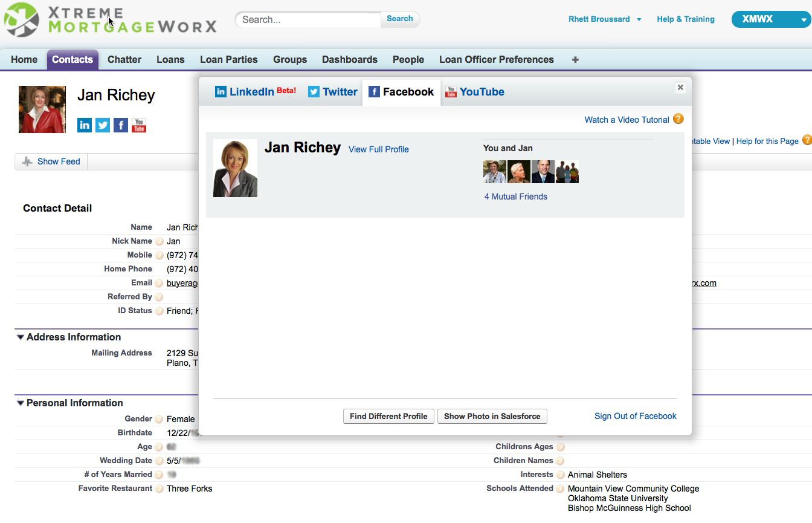Open the Chatter tab
Viewport: 812px width, 523px height.
pyautogui.click(x=124, y=59)
